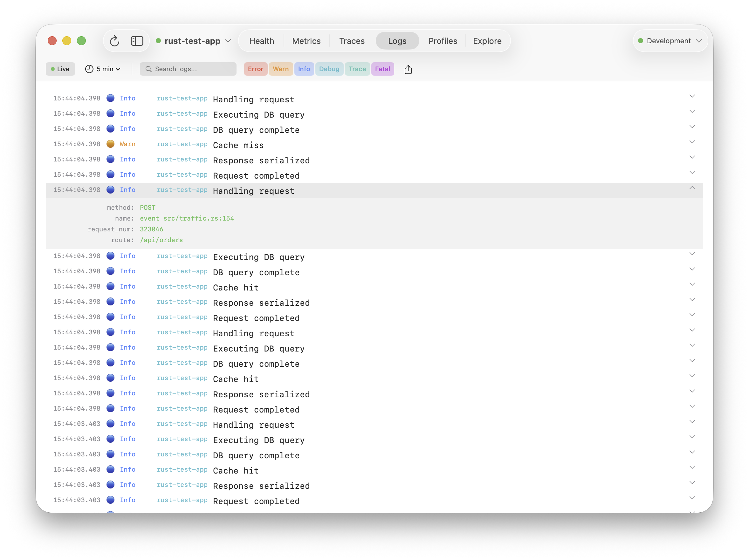Collapse the expanded Handling request entry
749x560 pixels.
click(x=692, y=188)
